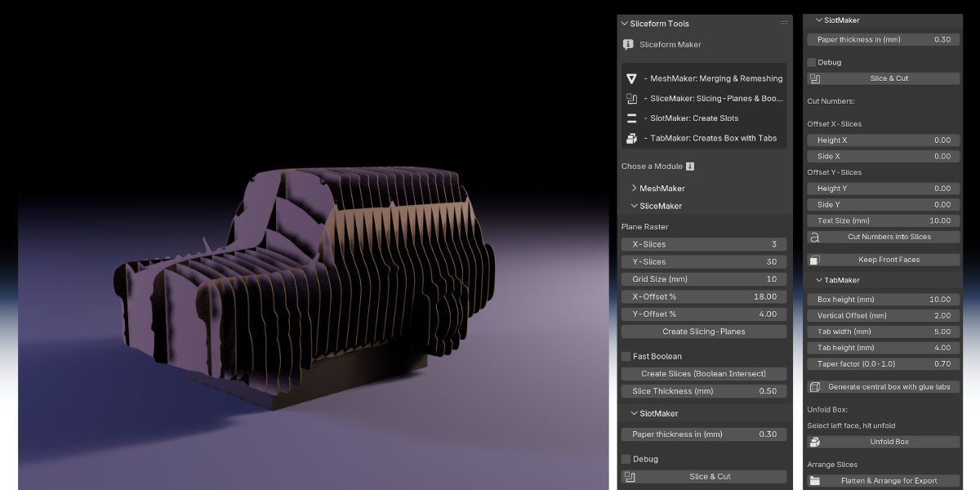Click the SlotMaker slots icon in the module list

[x=632, y=118]
